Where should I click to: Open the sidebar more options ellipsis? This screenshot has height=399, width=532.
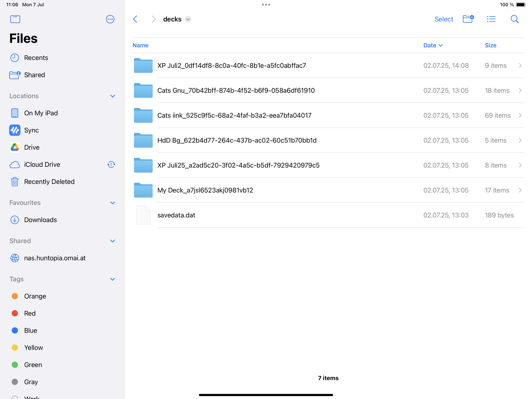(x=110, y=19)
